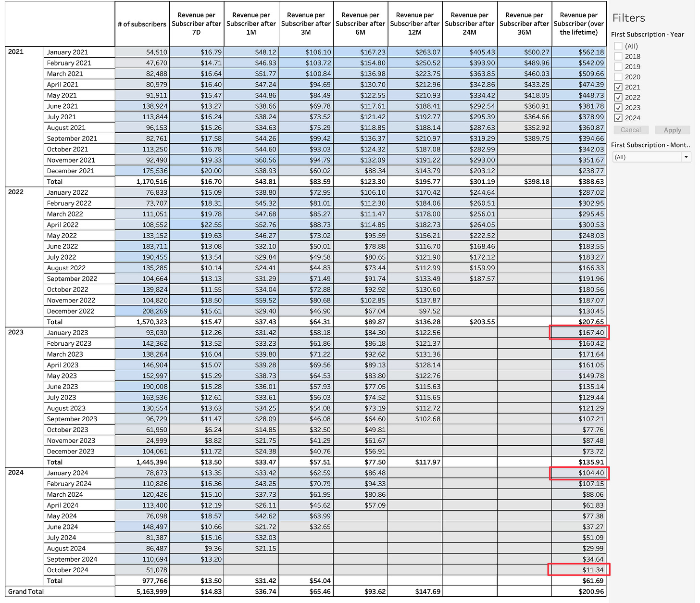Click the $104.40 lifetime value cell
Viewport: 700px width, 603px height.
pos(579,473)
